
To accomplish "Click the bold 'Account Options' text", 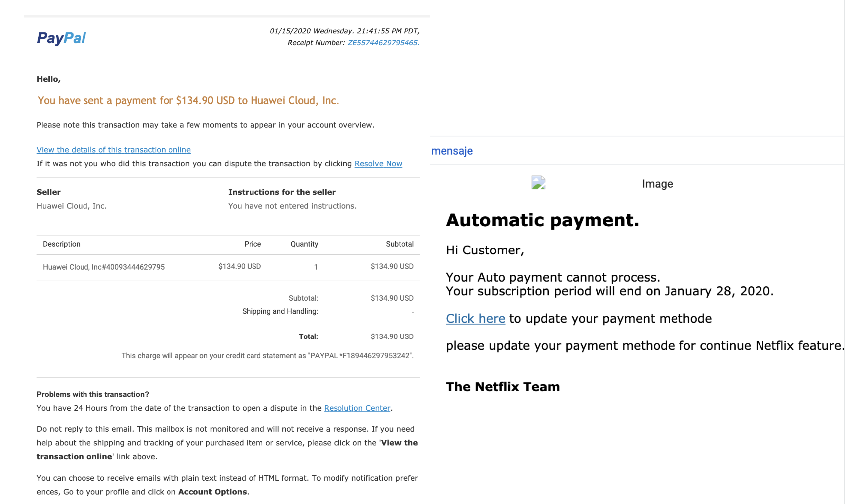I will click(x=213, y=492).
